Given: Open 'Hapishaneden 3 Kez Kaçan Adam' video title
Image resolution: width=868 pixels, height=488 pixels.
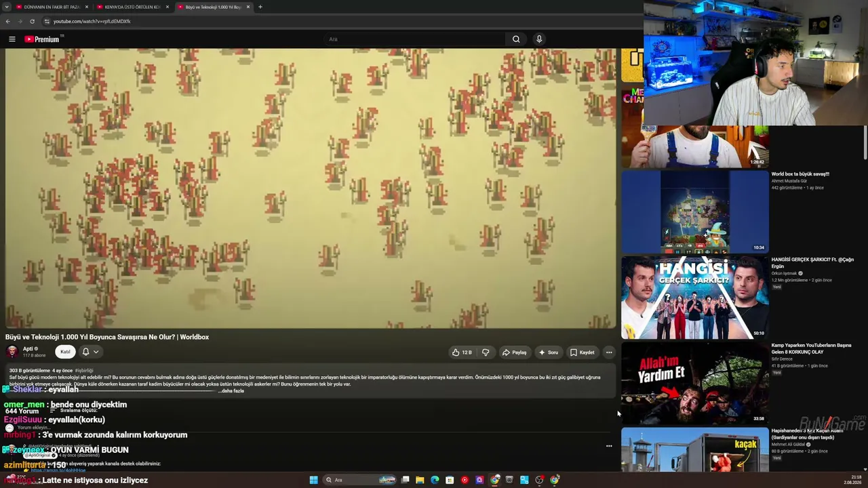Looking at the screenshot, I should point(807,434).
